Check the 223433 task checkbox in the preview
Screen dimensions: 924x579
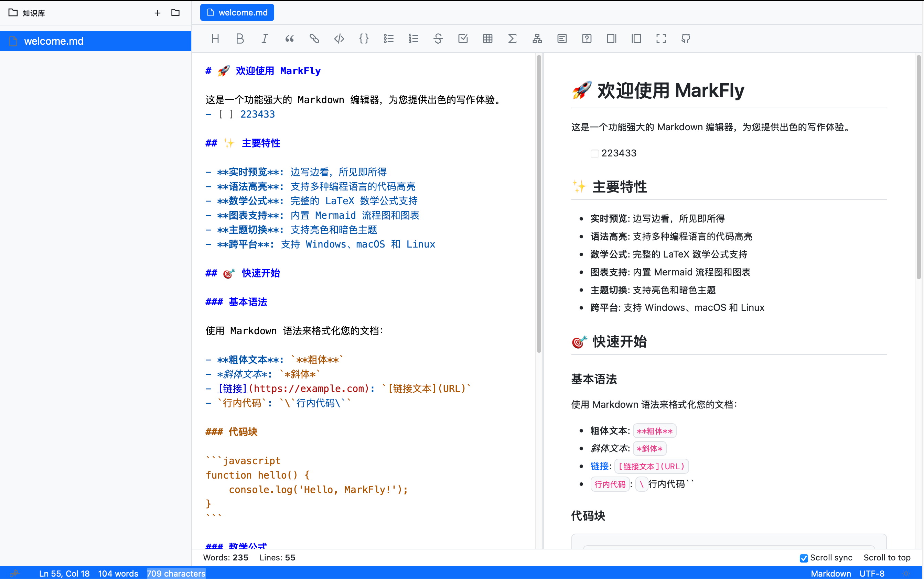594,154
